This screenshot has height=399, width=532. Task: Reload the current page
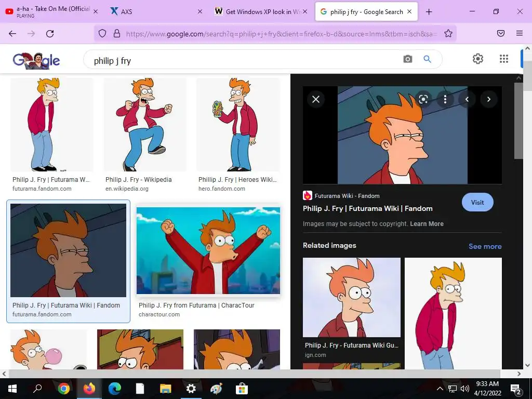50,33
